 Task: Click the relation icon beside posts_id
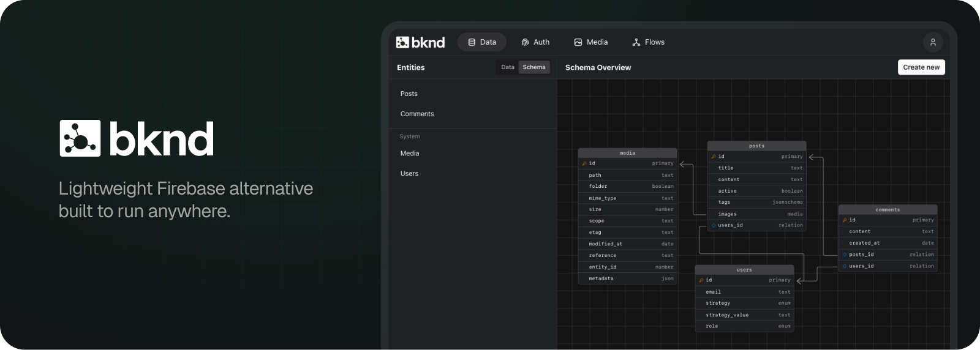(845, 255)
